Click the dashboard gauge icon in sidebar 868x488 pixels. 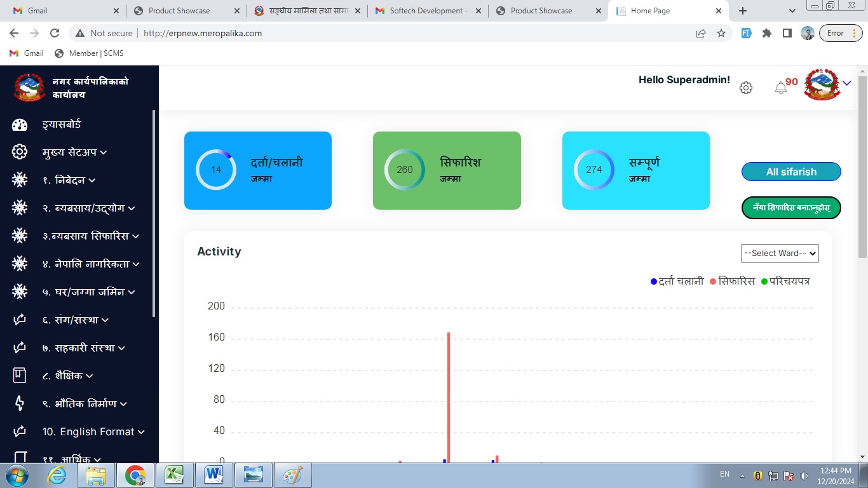[20, 125]
